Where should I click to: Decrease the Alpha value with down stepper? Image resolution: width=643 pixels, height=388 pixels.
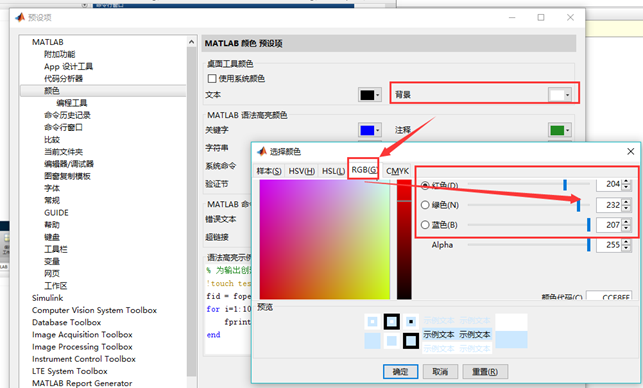[x=626, y=248]
